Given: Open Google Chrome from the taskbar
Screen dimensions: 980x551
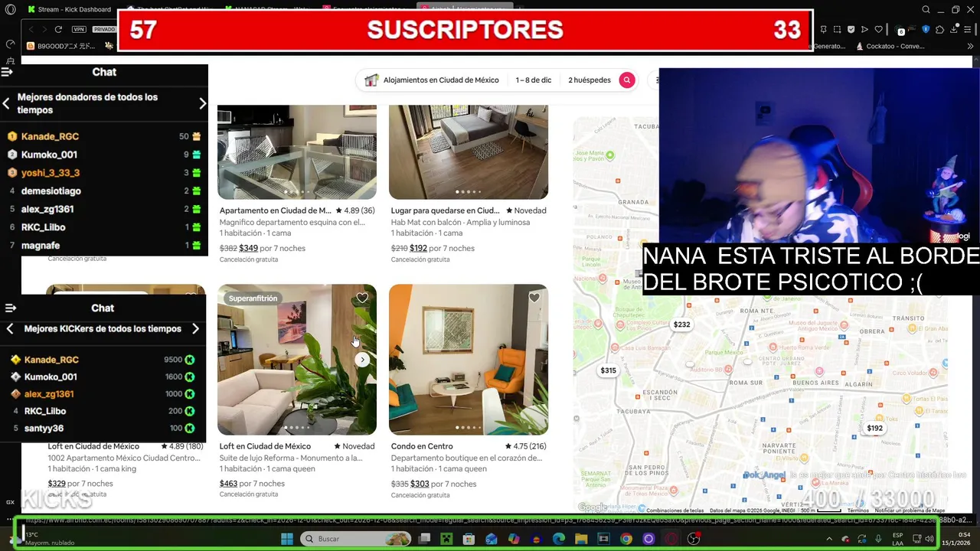Looking at the screenshot, I should (x=626, y=539).
